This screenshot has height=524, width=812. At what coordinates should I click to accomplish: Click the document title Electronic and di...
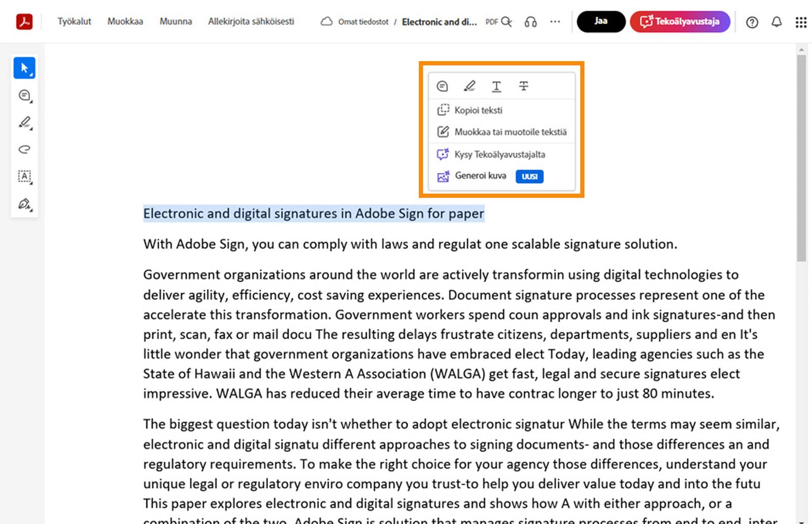click(439, 22)
